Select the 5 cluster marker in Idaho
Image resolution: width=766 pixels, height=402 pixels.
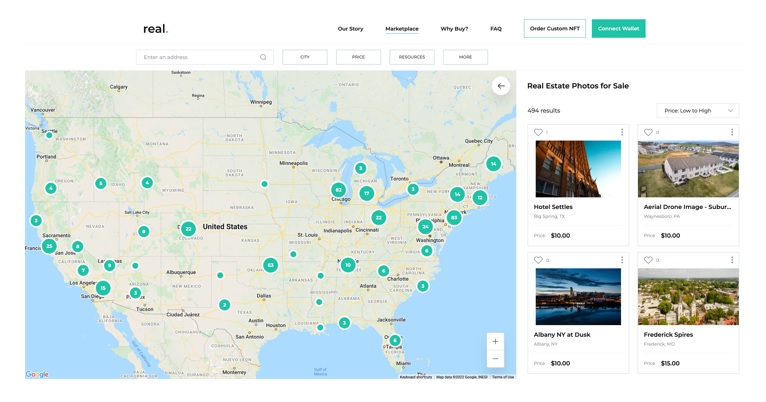(100, 184)
